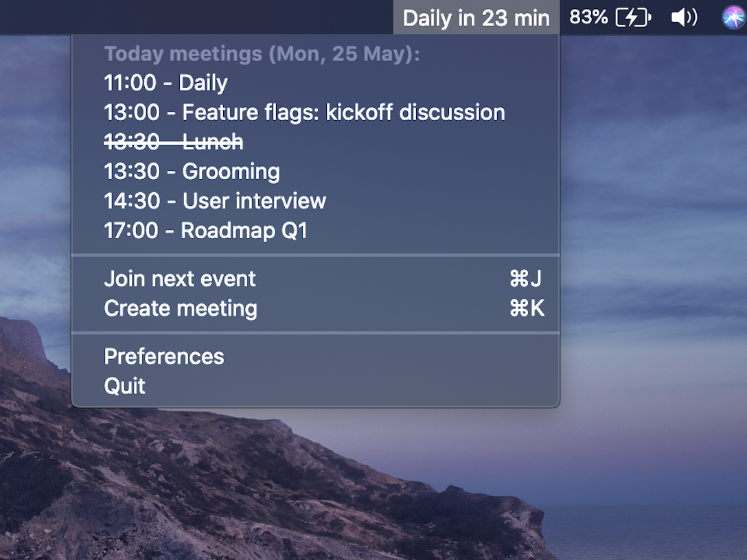
Task: Quit the meeting app
Action: pyautogui.click(x=124, y=386)
